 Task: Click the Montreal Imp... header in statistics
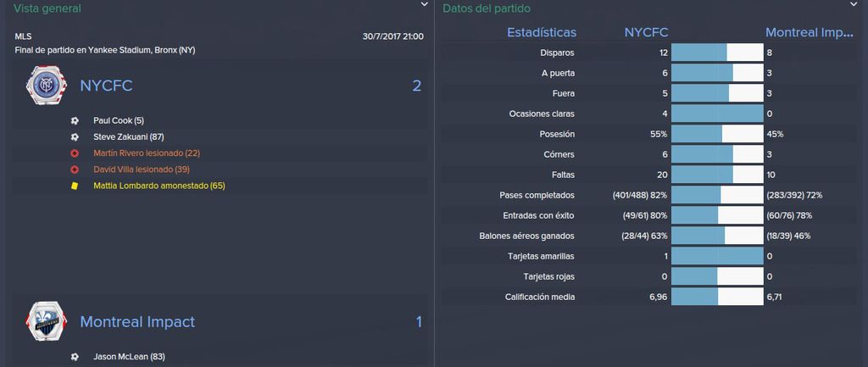tap(809, 33)
